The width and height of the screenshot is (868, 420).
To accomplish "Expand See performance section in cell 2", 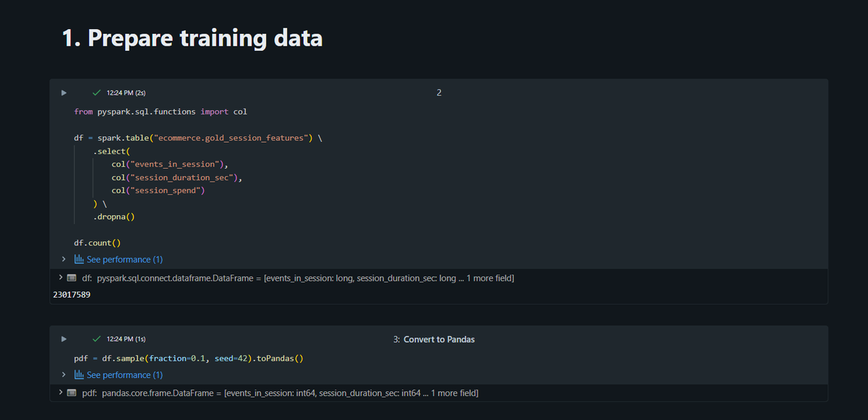I will [64, 259].
